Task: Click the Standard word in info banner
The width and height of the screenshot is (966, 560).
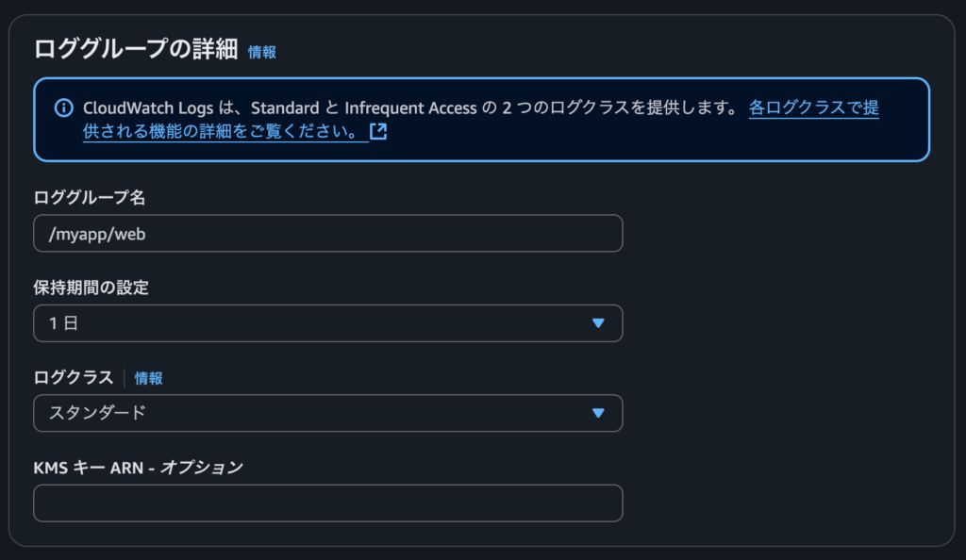Action: [x=285, y=108]
